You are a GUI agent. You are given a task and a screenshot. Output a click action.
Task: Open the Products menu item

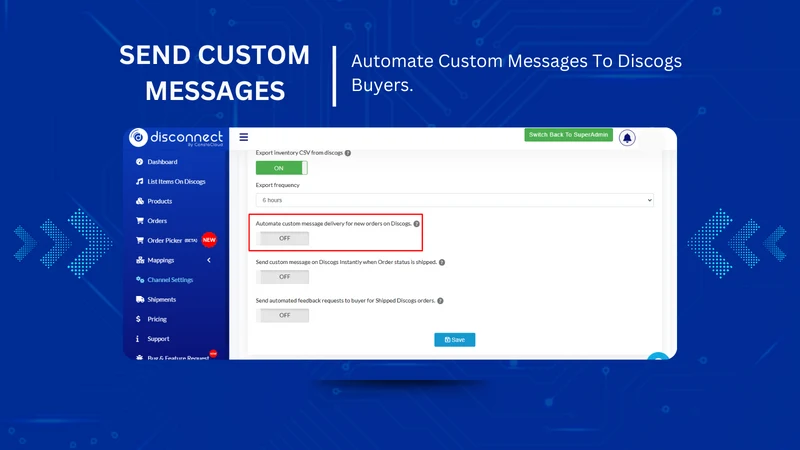click(160, 201)
